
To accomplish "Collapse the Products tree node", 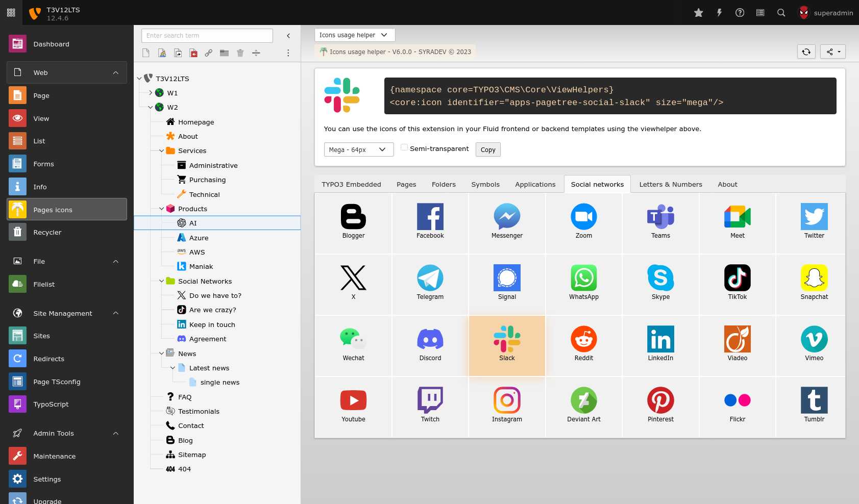I will point(162,209).
